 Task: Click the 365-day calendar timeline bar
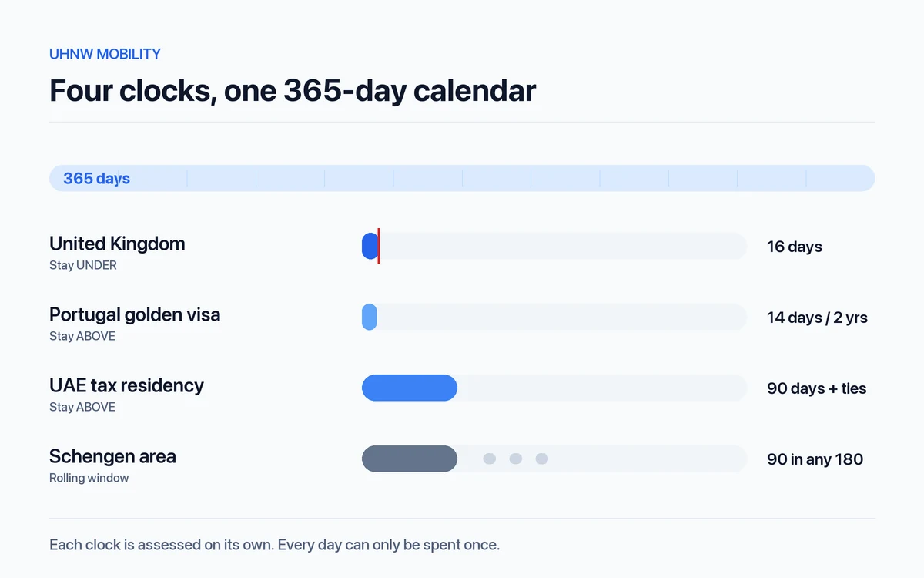462,178
